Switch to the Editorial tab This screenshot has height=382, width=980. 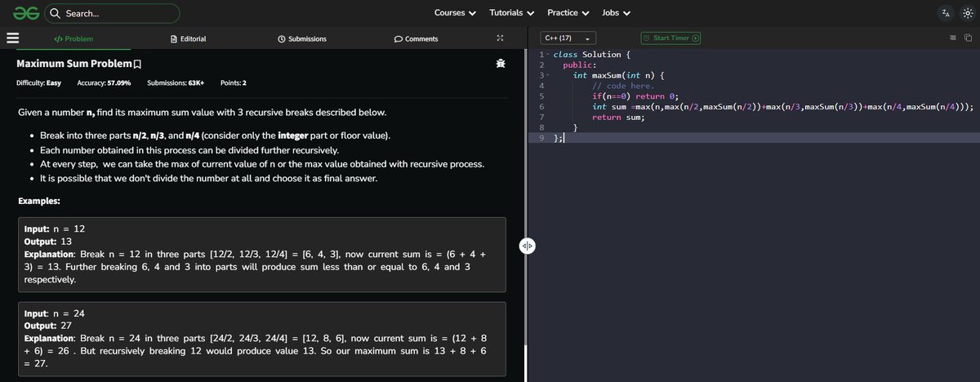188,38
